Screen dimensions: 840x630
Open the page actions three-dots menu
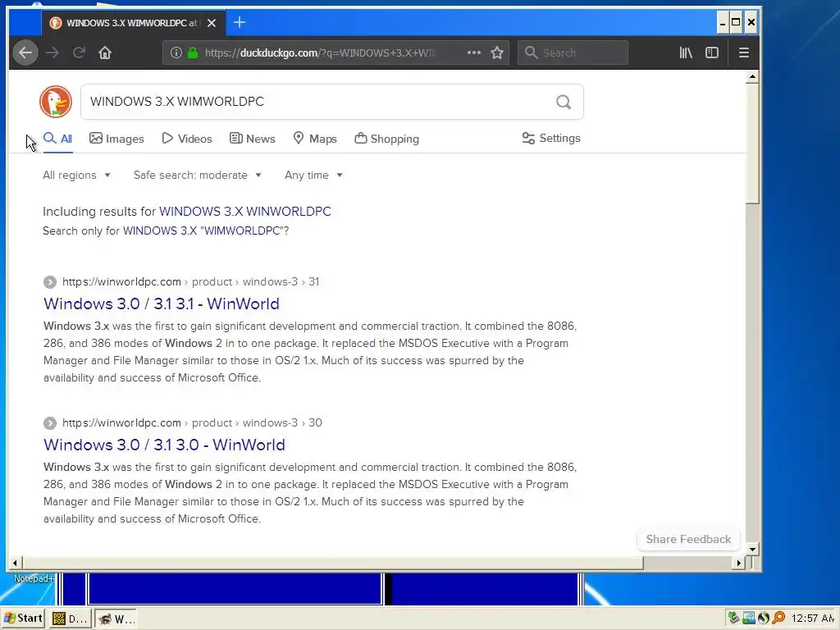coord(473,52)
